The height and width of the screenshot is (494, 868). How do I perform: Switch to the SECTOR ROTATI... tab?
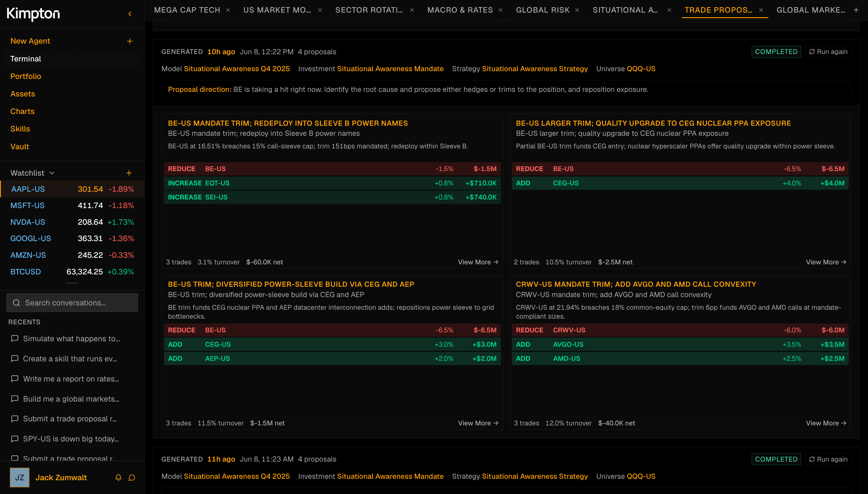(369, 10)
